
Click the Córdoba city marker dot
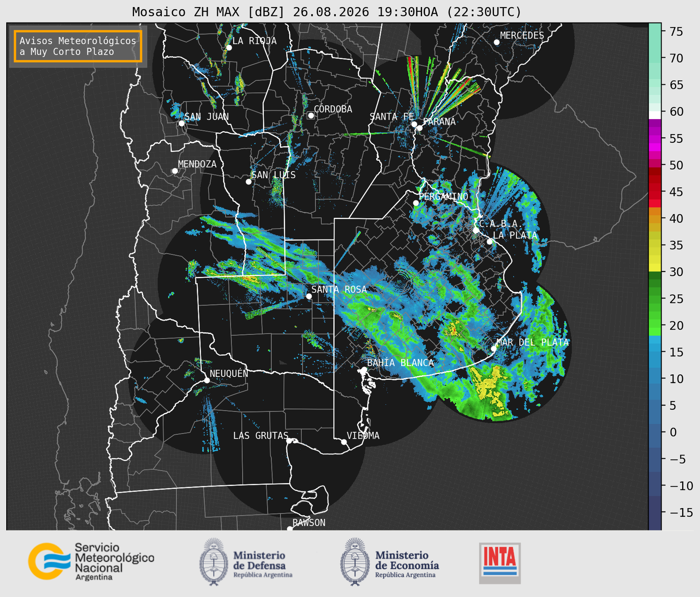click(311, 115)
